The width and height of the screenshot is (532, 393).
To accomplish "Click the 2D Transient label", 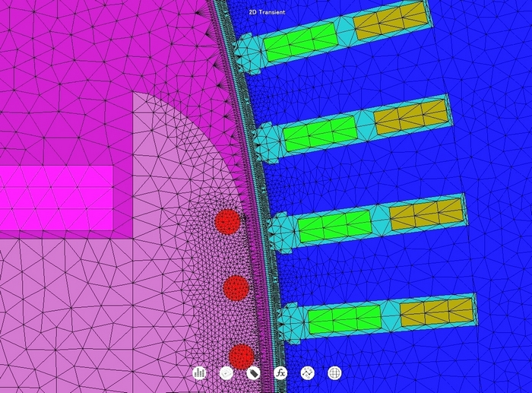I will pos(267,12).
